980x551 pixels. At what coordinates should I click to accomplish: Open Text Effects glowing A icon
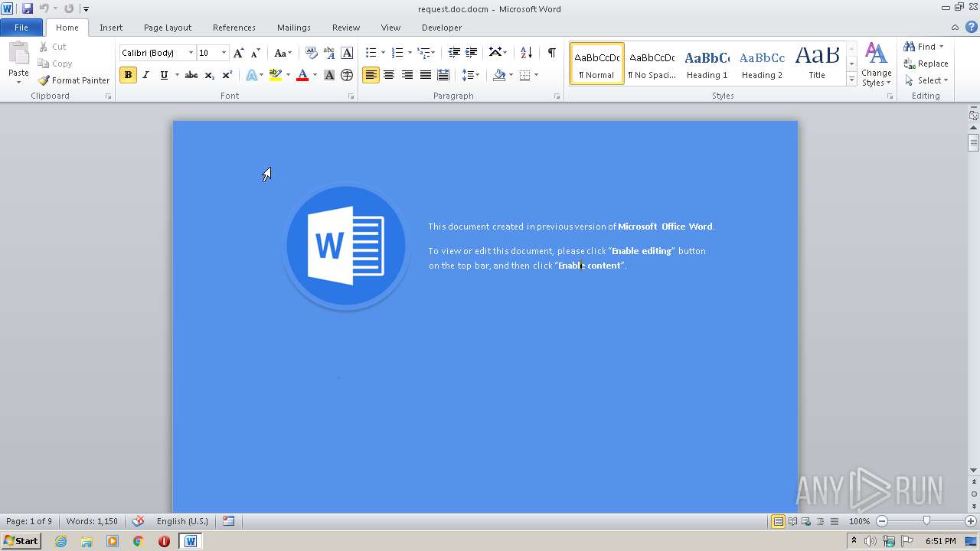(251, 75)
